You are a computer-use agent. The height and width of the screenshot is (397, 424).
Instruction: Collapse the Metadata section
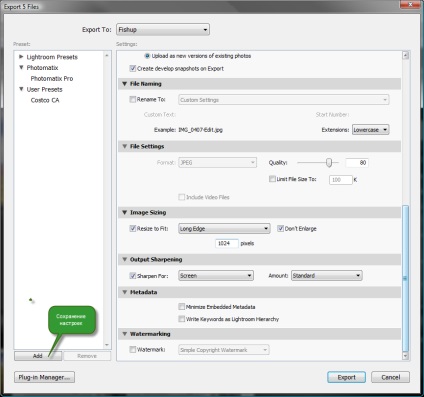[x=125, y=292]
